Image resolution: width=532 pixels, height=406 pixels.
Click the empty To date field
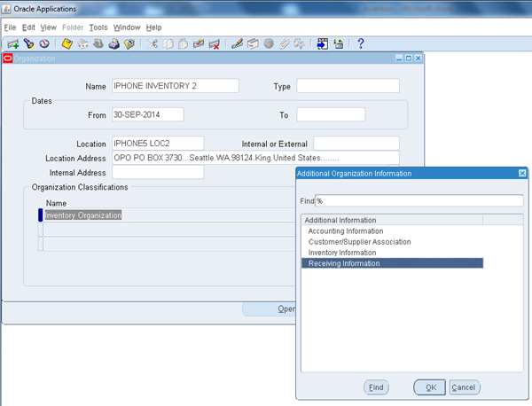(x=331, y=114)
